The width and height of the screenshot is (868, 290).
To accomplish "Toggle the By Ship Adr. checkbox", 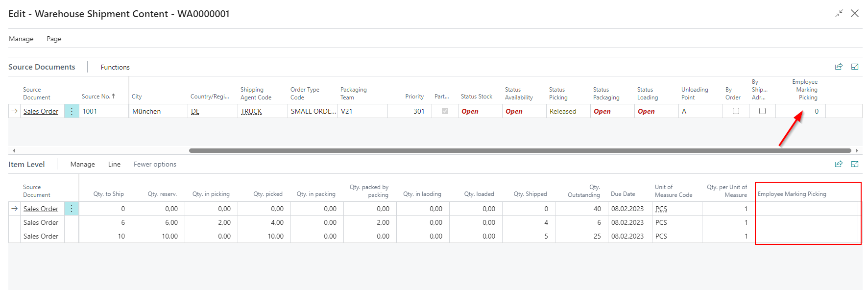I will point(762,111).
